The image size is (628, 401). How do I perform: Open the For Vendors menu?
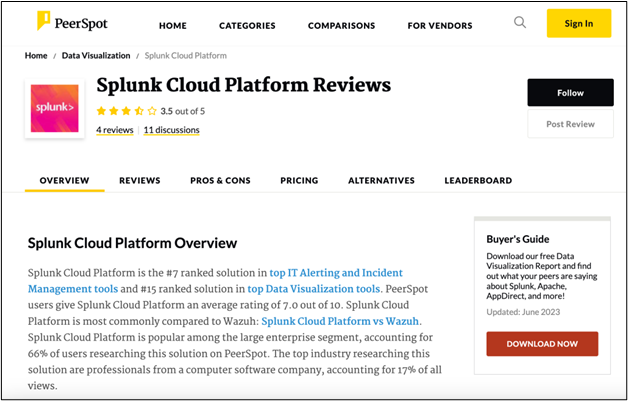[440, 26]
